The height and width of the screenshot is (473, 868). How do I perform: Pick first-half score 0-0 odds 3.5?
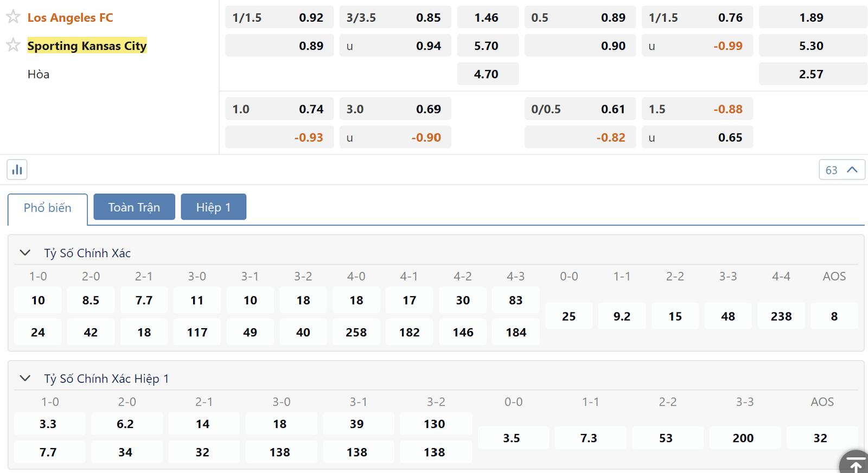pos(513,438)
